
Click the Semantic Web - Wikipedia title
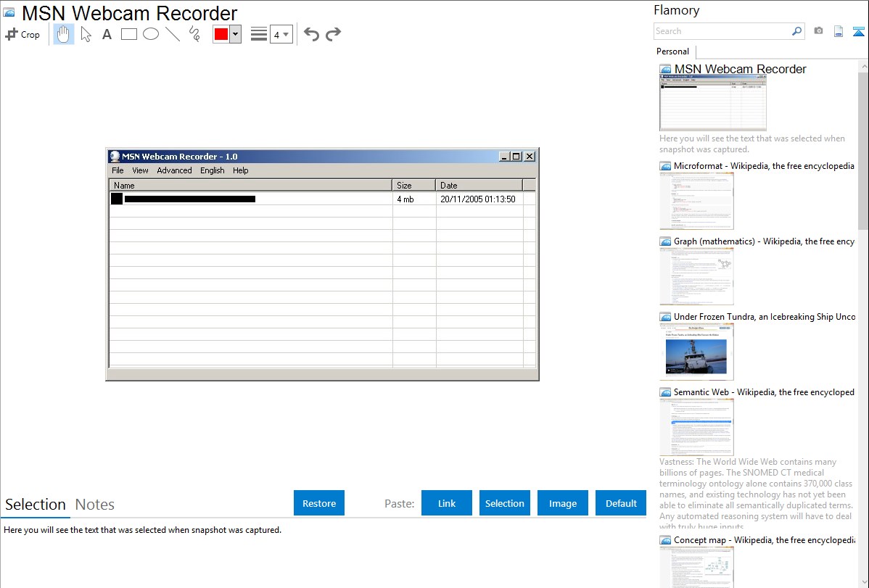(x=764, y=392)
